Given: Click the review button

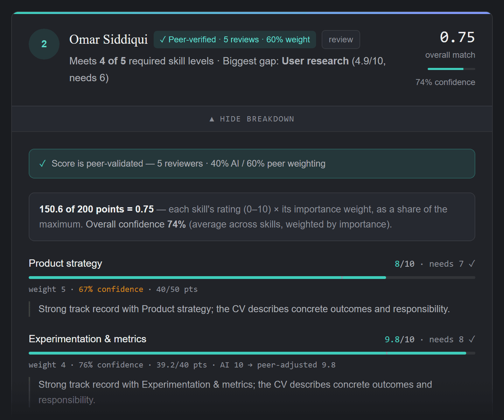Looking at the screenshot, I should tap(341, 40).
